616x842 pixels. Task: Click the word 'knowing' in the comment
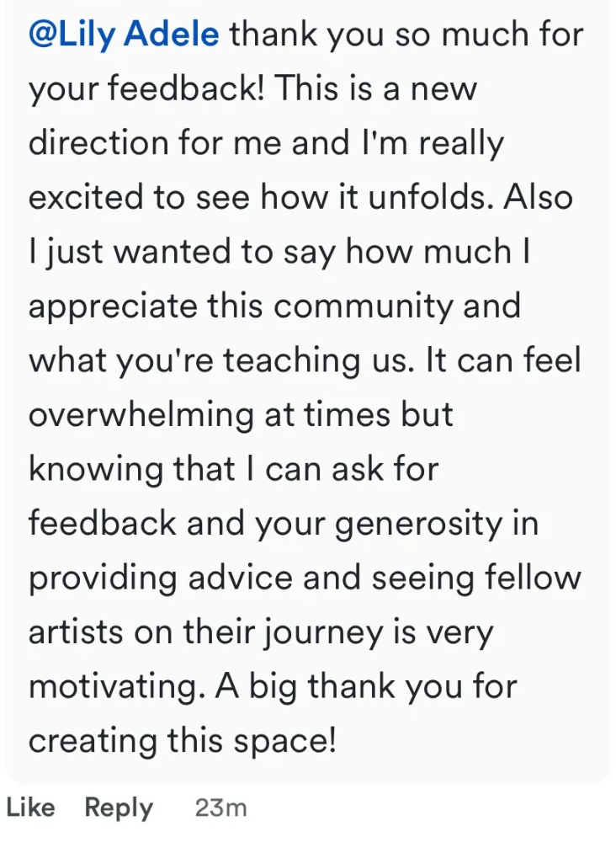click(x=95, y=471)
